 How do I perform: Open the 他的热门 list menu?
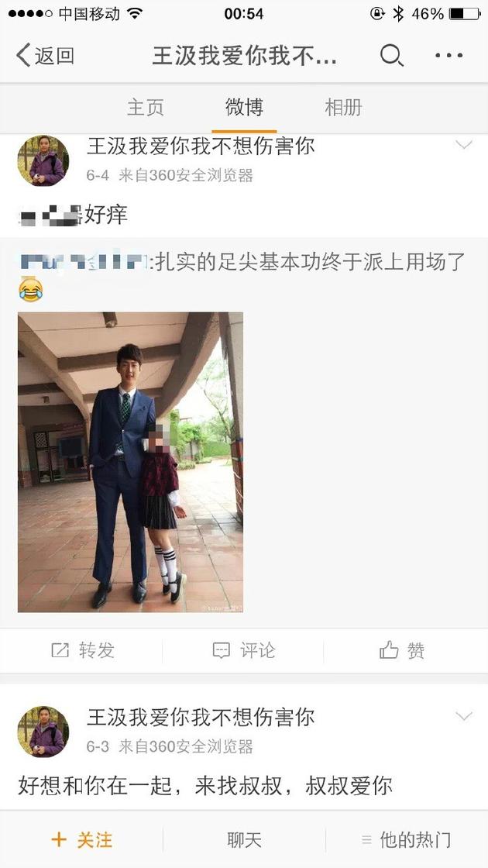coord(407,840)
